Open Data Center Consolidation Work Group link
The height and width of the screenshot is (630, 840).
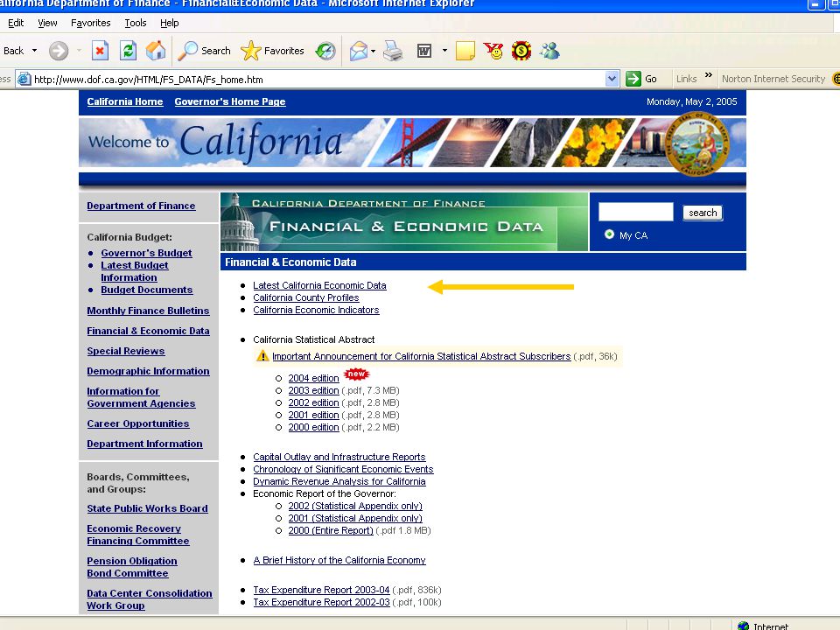tap(150, 599)
